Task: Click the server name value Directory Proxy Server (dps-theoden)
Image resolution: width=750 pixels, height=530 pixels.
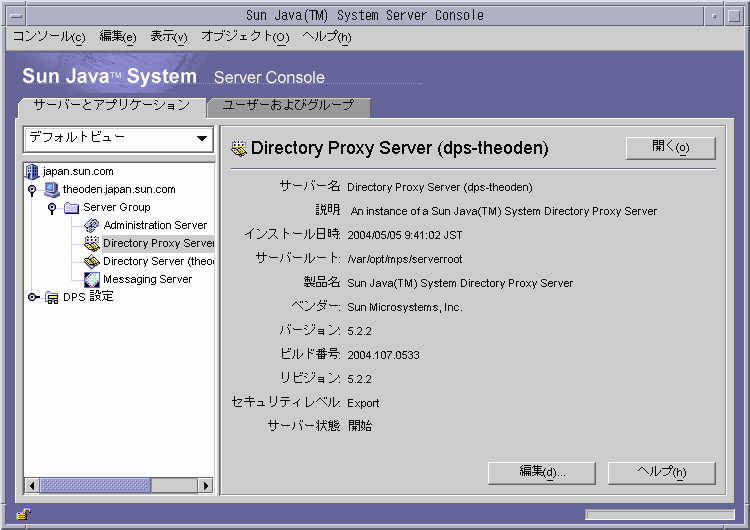Action: click(440, 188)
